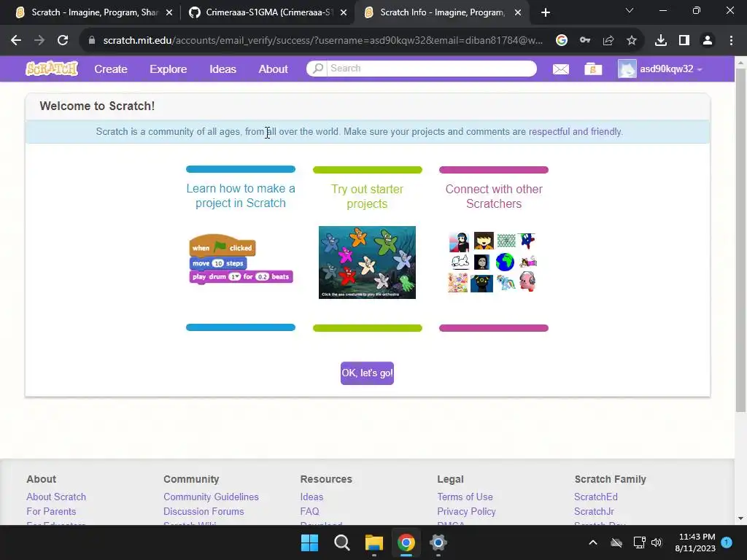Open the Messages envelope icon
The width and height of the screenshot is (747, 560).
click(x=561, y=69)
